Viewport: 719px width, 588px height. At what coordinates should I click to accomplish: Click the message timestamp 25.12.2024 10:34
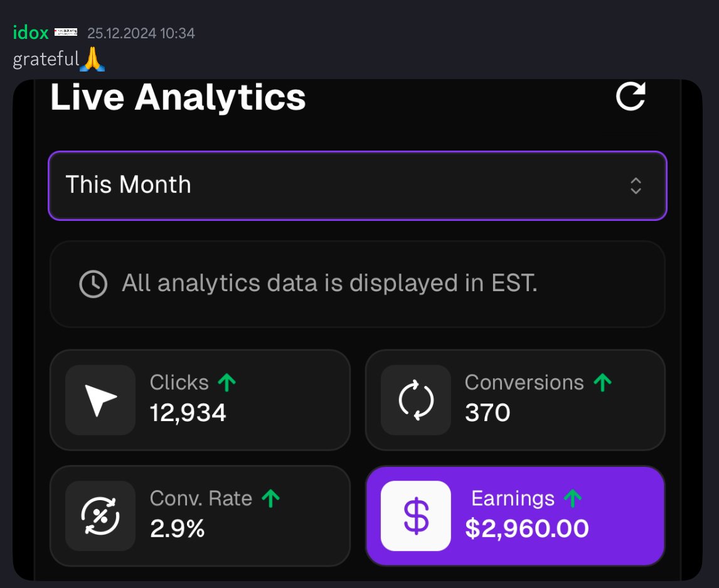coord(141,33)
